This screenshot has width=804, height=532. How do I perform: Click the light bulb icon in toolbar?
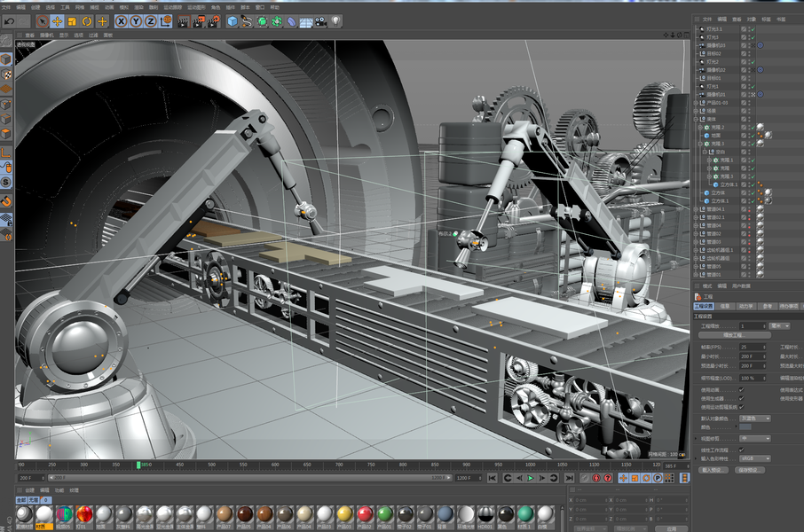tap(335, 20)
